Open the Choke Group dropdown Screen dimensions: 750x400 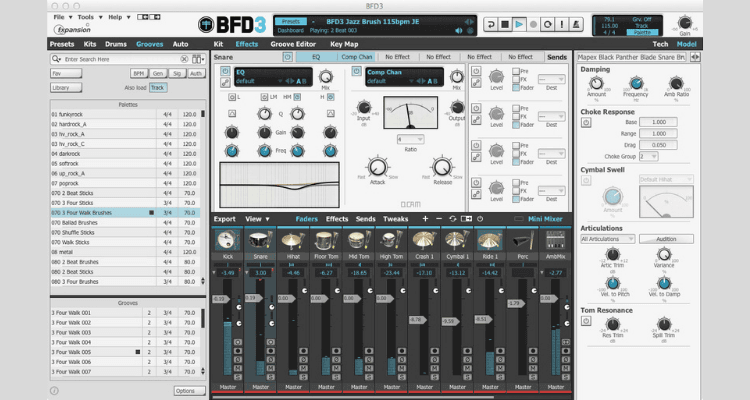pyautogui.click(x=649, y=156)
